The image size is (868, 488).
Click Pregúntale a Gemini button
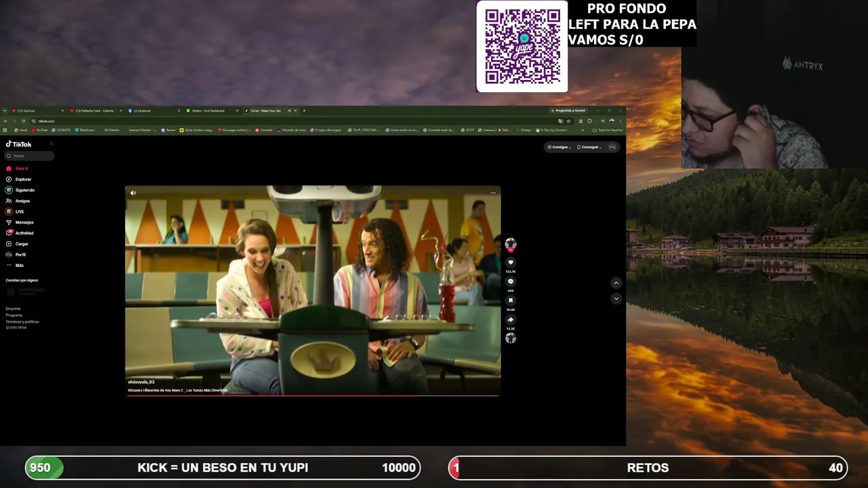pyautogui.click(x=570, y=110)
